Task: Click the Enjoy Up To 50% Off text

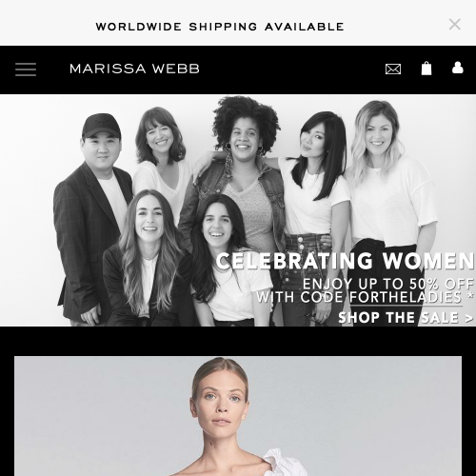Action: tap(388, 284)
